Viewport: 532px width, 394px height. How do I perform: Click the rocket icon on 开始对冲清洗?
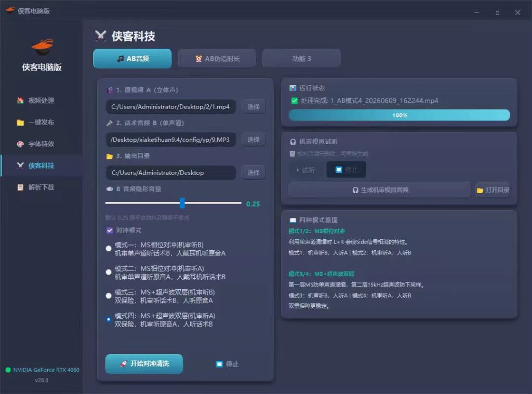point(124,364)
